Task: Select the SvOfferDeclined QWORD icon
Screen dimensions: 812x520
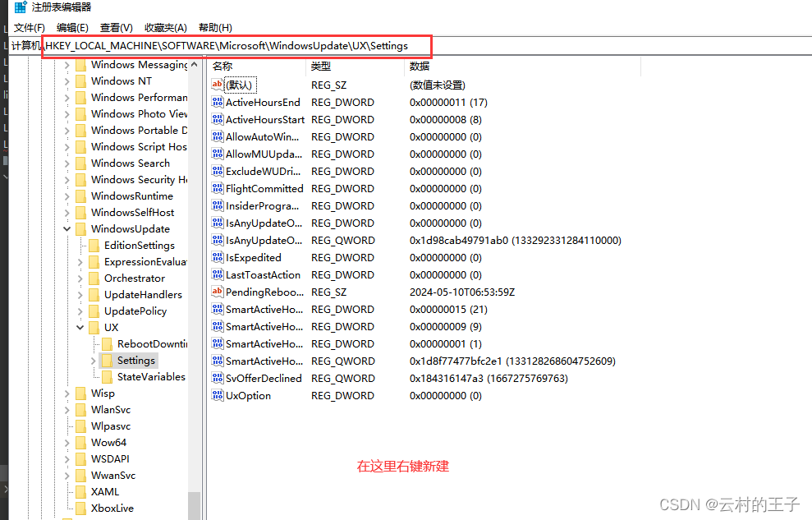Action: tap(218, 378)
